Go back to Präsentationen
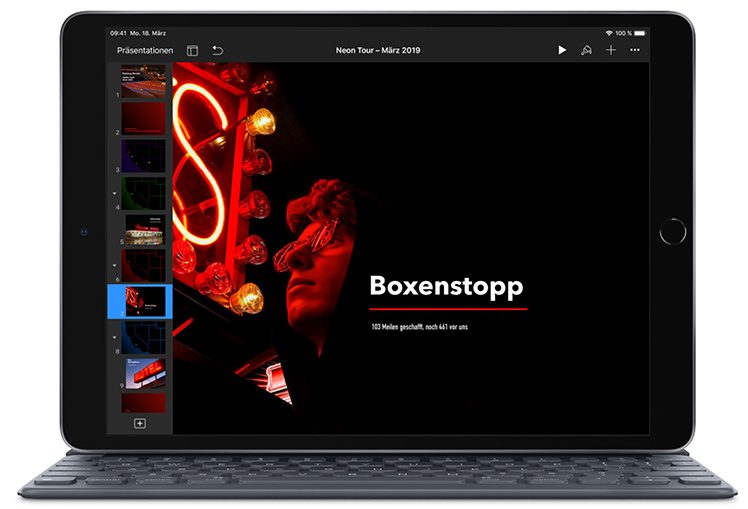Image resolution: width=748 pixels, height=509 pixels. 144,50
